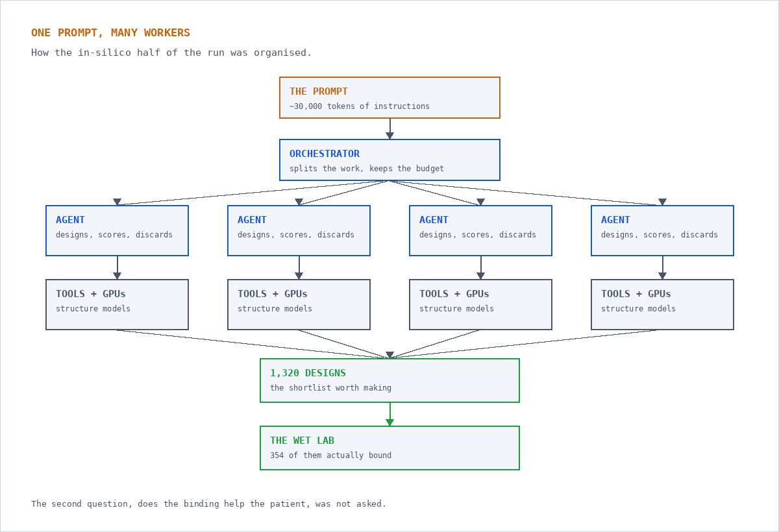Select the subtitle about the in-silico half
The width and height of the screenshot is (779, 532).
tap(171, 53)
